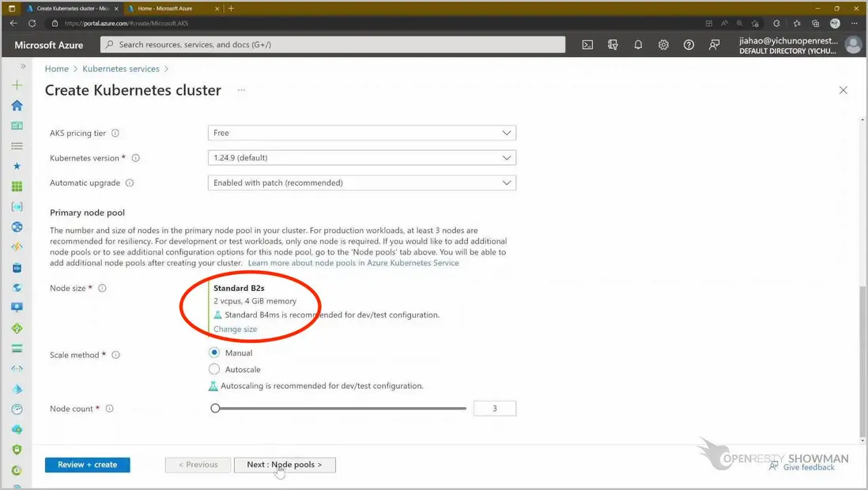This screenshot has width=868, height=490.
Task: Click Previous button
Action: coord(198,465)
